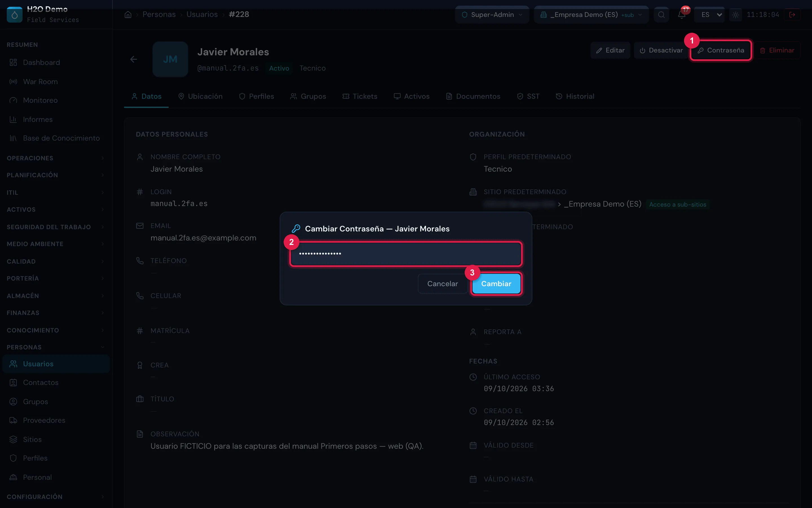The height and width of the screenshot is (508, 812).
Task: Expand the CONFIGURACIÓN sidebar section
Action: coord(56,497)
